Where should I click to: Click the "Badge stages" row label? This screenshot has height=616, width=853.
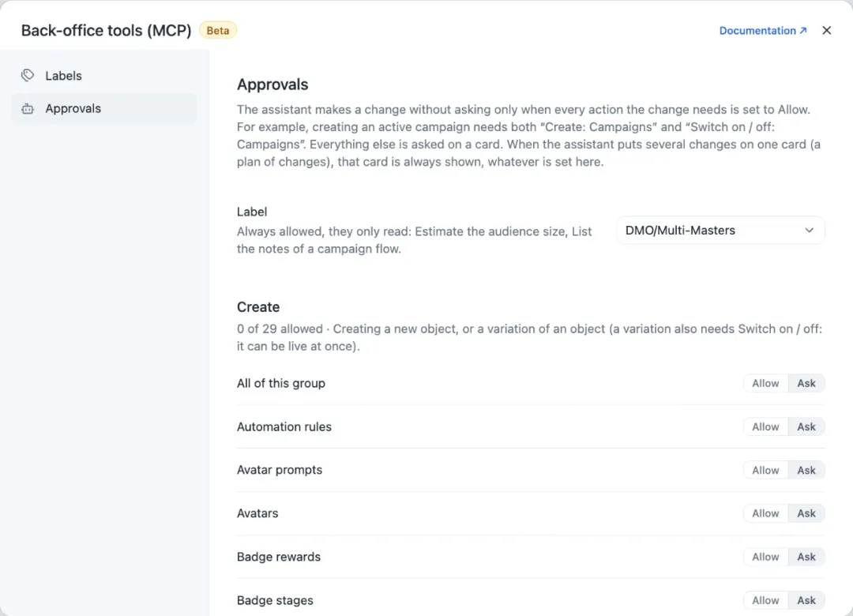pos(275,600)
